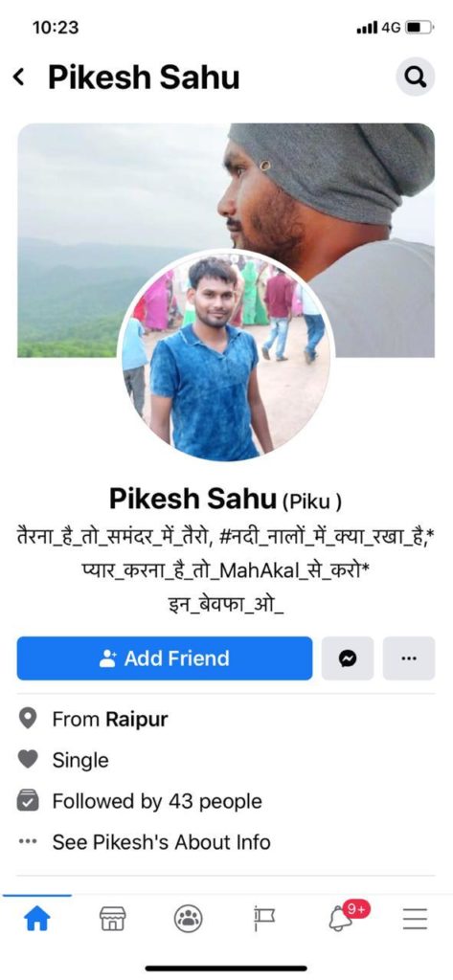Open the Marketplace storefront tab

pos(113,918)
